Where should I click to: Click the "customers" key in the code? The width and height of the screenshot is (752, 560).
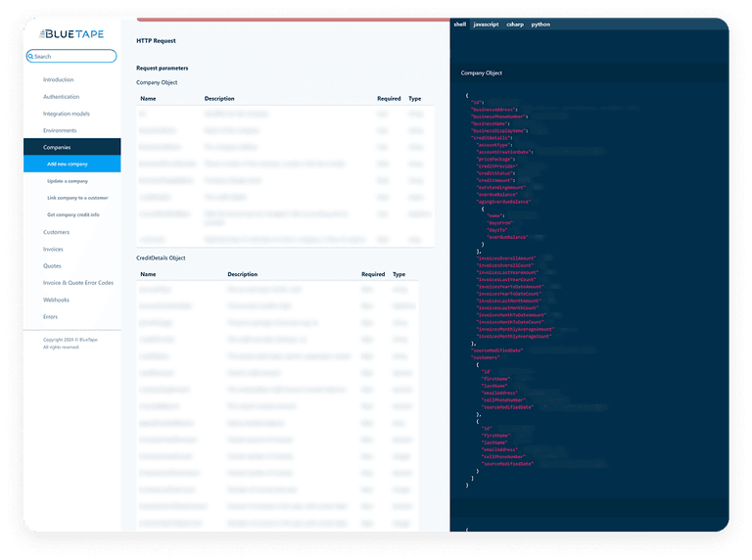click(486, 357)
